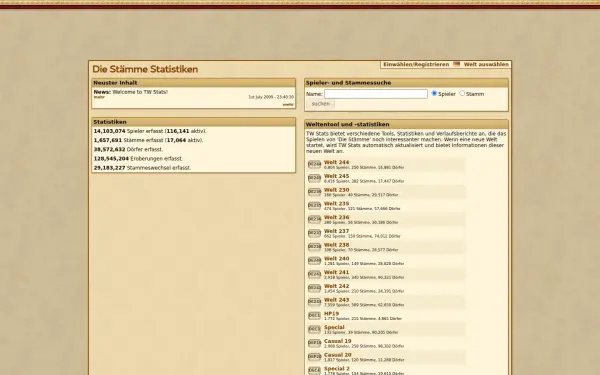
Task: Click the 38,572,632 Dörfer erfasst statistic
Action: tap(128, 150)
